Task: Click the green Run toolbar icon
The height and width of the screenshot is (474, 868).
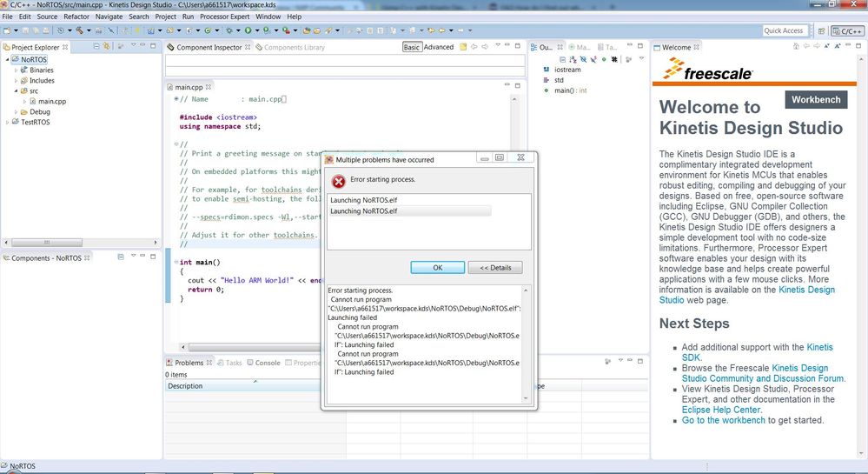Action: point(248,30)
